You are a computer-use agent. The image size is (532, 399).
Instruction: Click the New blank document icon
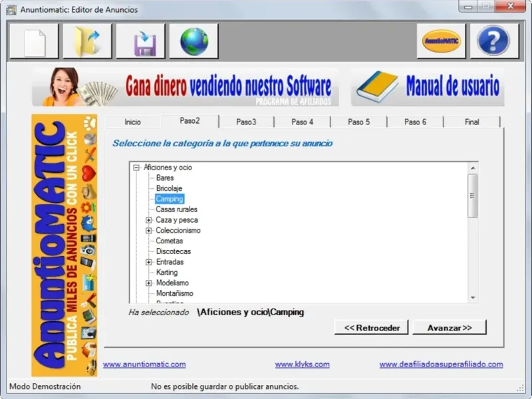pos(34,41)
